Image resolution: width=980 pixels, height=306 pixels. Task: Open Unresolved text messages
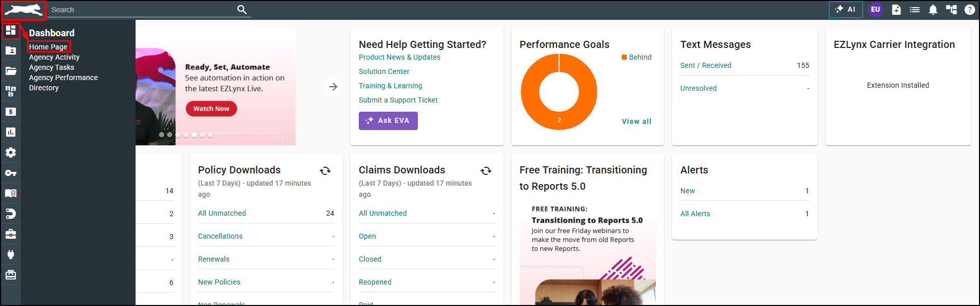(x=698, y=88)
